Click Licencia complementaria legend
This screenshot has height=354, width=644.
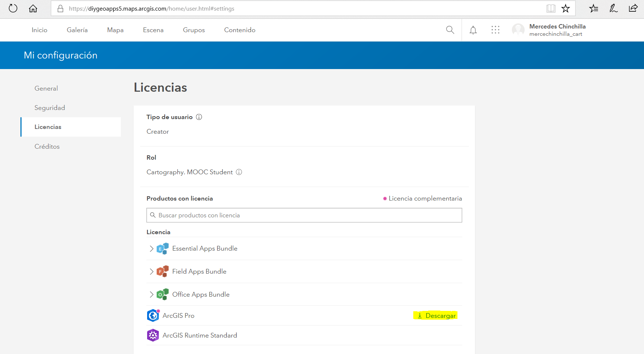pyautogui.click(x=422, y=198)
